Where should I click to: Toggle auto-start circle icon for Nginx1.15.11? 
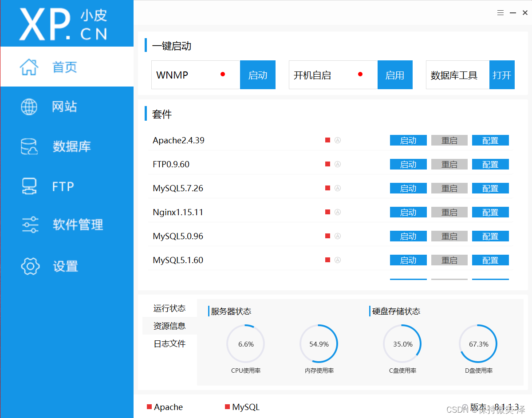click(x=338, y=212)
